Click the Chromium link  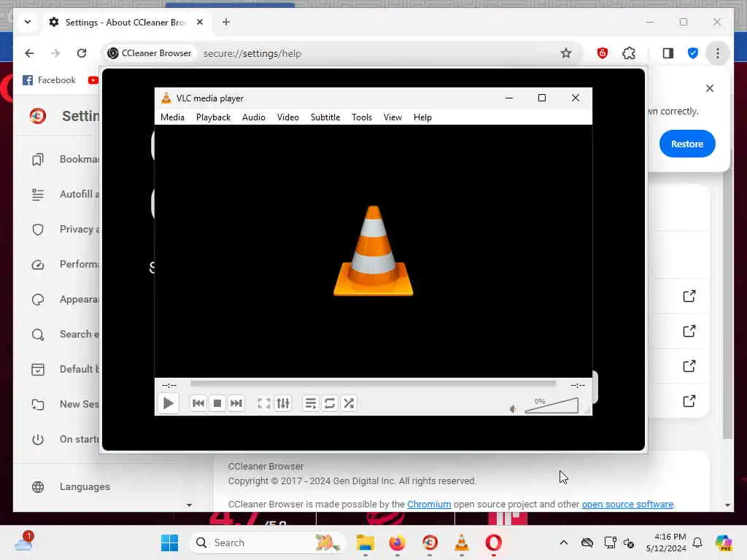pos(429,505)
